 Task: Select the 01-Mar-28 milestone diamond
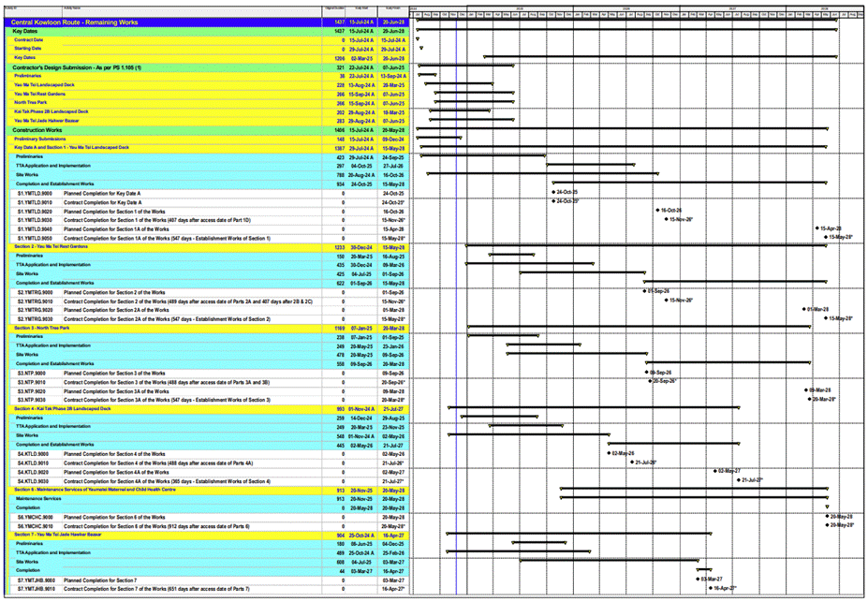pyautogui.click(x=805, y=309)
